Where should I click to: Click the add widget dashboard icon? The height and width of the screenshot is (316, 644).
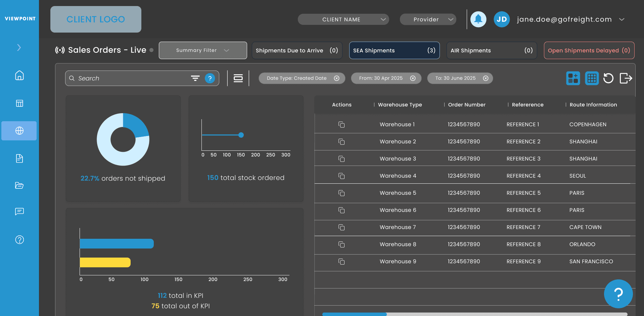[573, 78]
